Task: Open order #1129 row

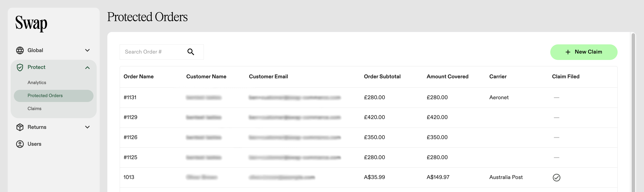Action: click(x=368, y=117)
